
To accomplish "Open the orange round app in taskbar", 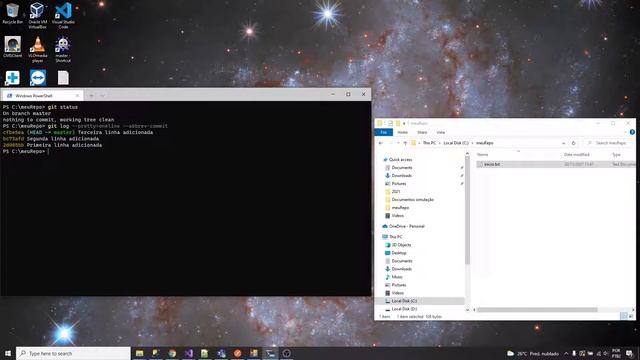I will [x=238, y=353].
